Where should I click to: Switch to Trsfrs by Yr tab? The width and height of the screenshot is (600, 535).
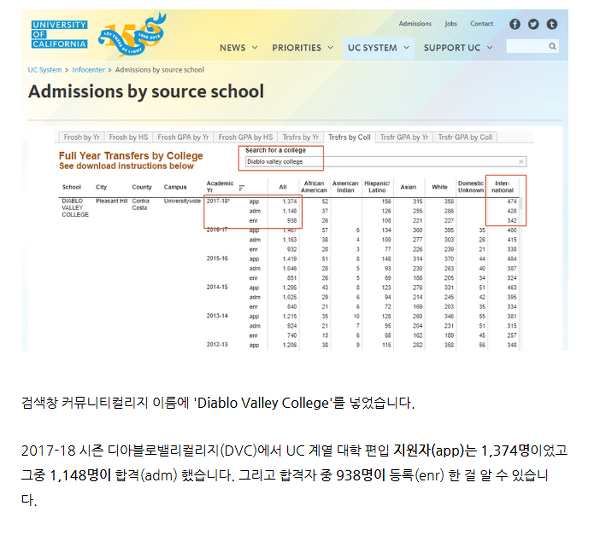301,137
